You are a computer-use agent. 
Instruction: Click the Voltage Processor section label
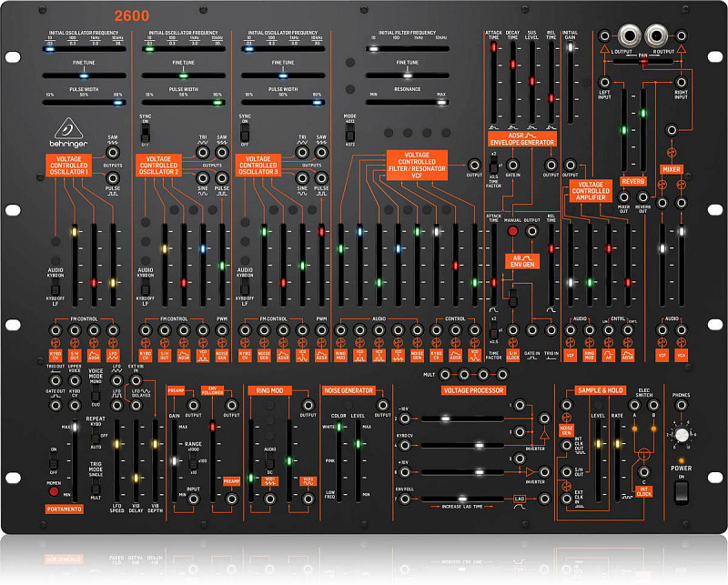coord(474,390)
